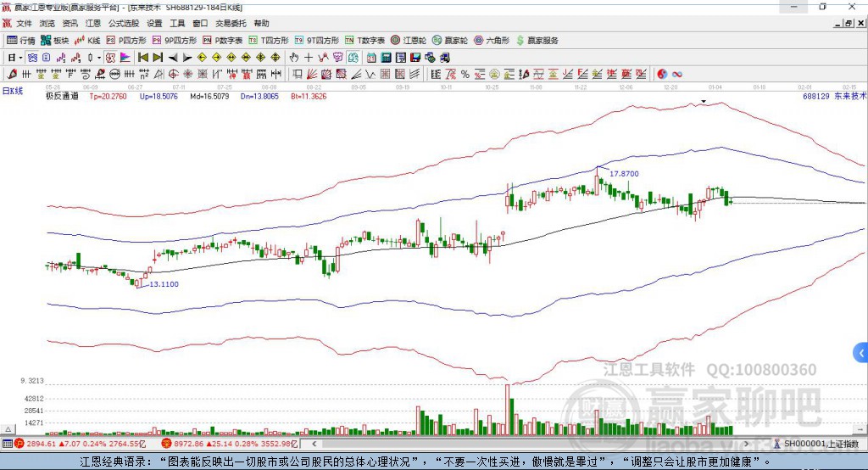Open the 窗口 menu
This screenshot has height=470, width=868.
pyautogui.click(x=200, y=23)
